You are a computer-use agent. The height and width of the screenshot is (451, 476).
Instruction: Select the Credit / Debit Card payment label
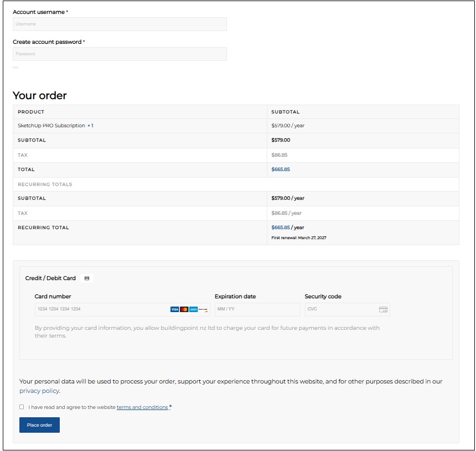coord(50,278)
